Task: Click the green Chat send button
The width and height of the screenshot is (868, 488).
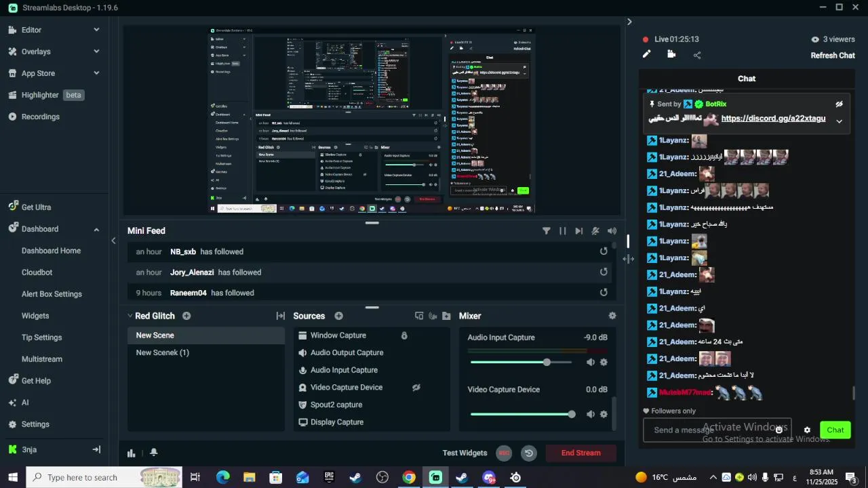Action: tap(835, 430)
